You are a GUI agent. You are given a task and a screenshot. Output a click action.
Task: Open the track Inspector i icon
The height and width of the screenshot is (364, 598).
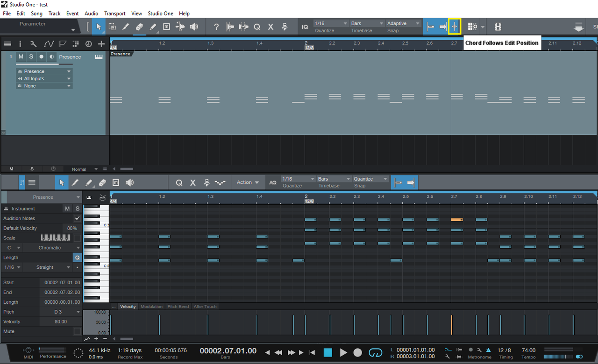click(20, 44)
